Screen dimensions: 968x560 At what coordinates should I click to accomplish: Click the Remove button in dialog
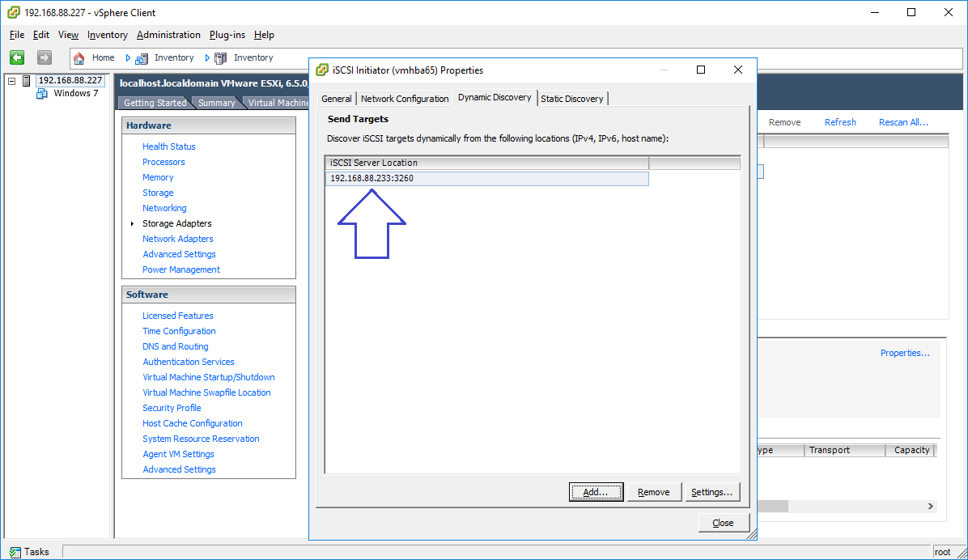tap(654, 492)
